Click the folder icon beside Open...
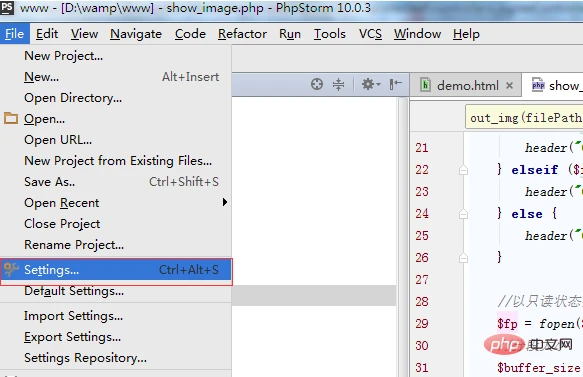The height and width of the screenshot is (377, 583). 11,118
